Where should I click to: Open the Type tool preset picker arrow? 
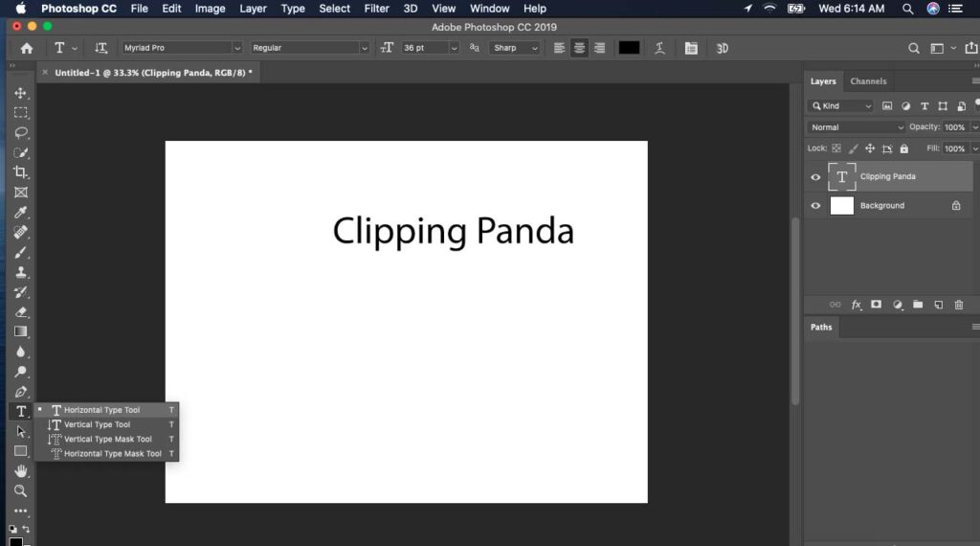75,48
